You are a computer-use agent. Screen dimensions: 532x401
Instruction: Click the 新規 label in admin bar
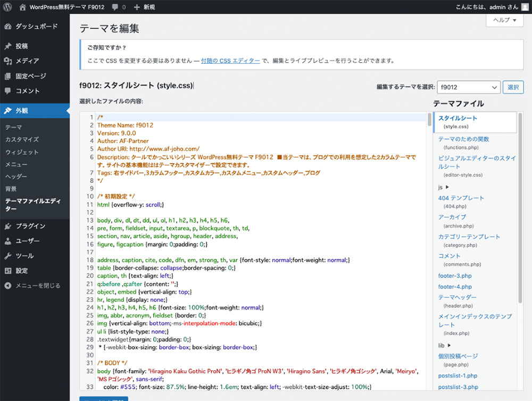(x=149, y=7)
